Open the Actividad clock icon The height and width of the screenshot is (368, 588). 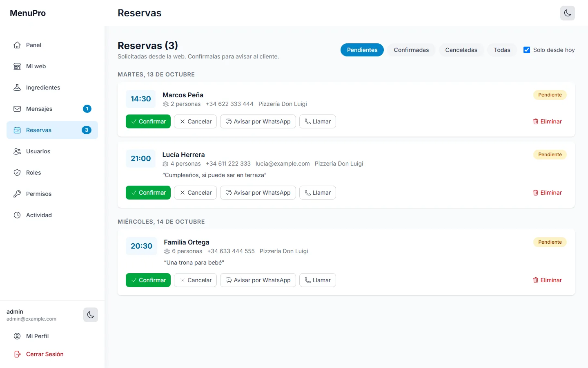point(17,215)
